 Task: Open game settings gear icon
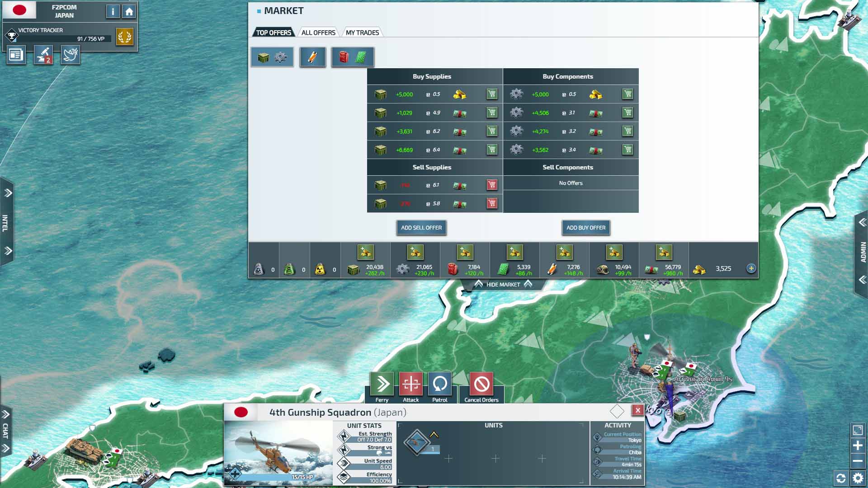[x=858, y=478]
